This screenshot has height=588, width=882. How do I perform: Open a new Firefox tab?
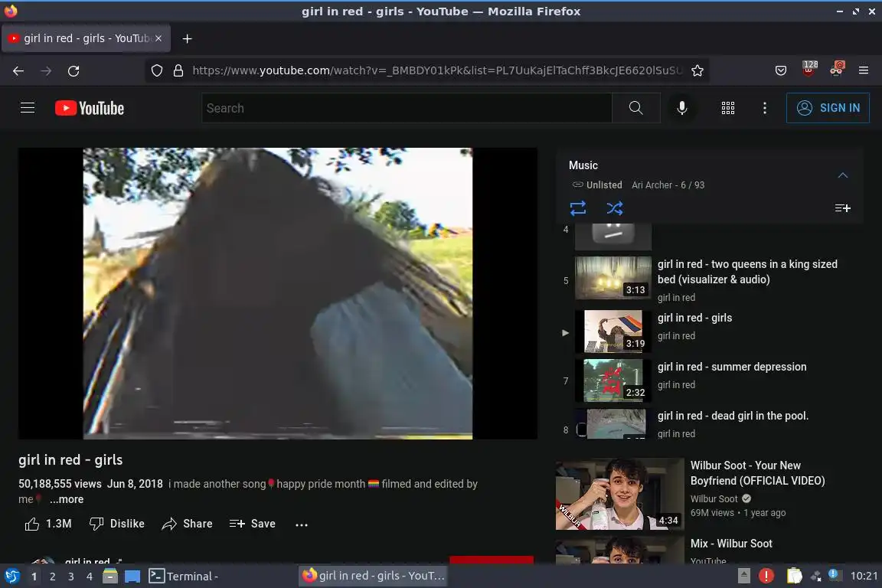tap(188, 38)
